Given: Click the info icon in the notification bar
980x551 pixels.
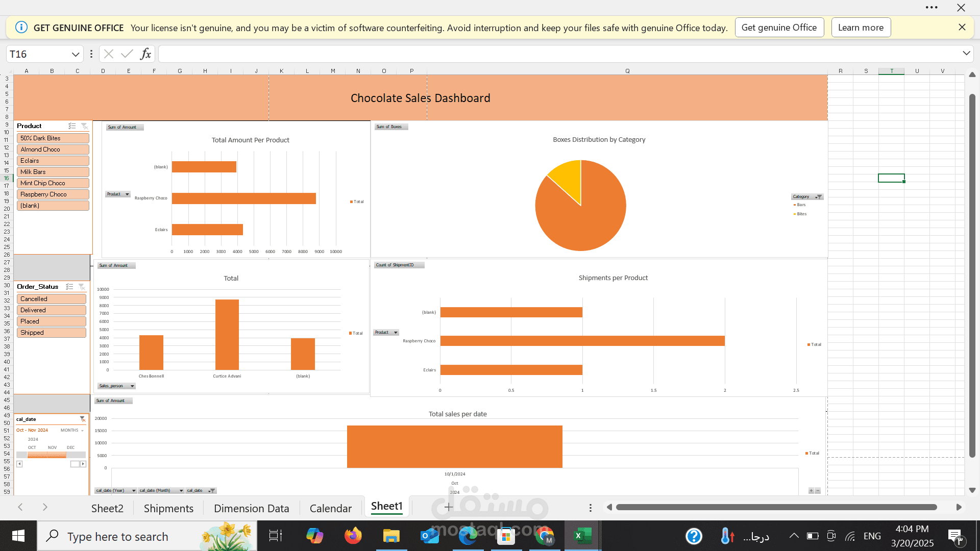Looking at the screenshot, I should coord(21,27).
